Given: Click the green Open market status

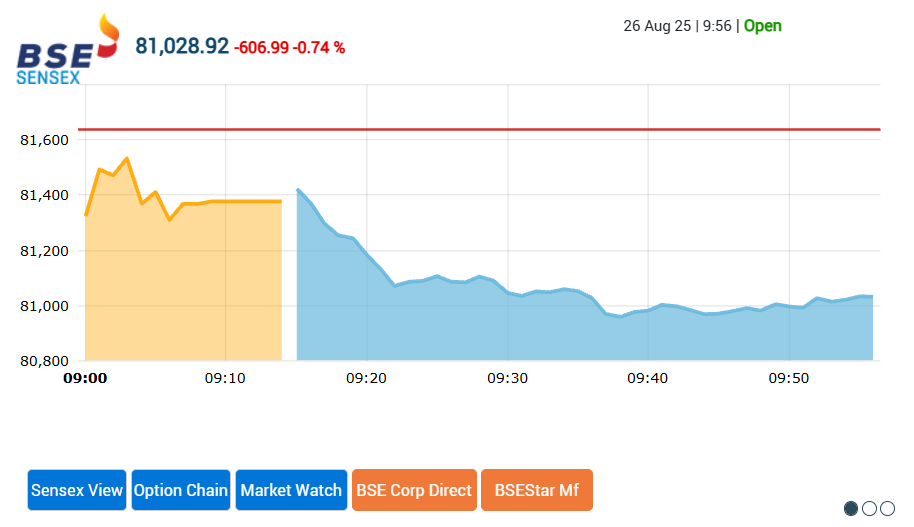Looking at the screenshot, I should (x=762, y=26).
